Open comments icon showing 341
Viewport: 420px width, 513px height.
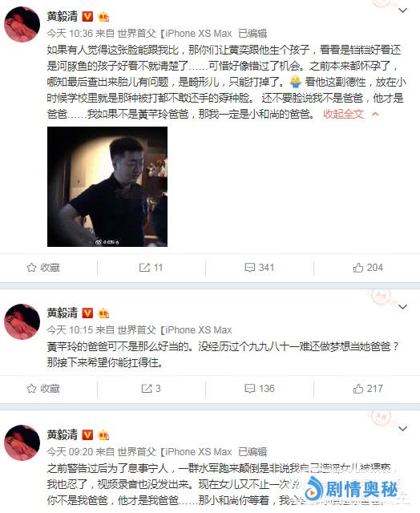click(249, 268)
